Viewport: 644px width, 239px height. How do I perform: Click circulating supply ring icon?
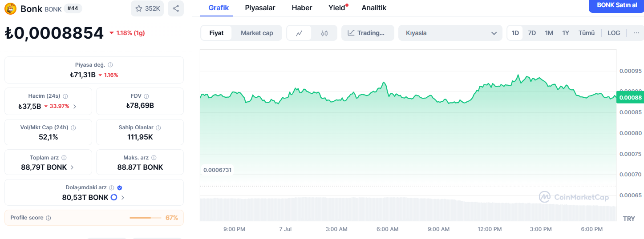[x=114, y=197]
